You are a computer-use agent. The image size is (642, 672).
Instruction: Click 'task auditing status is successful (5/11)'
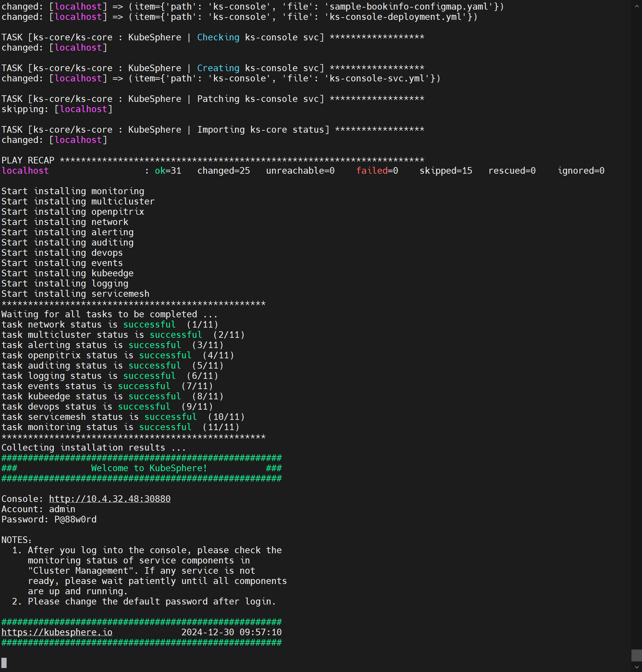(112, 366)
